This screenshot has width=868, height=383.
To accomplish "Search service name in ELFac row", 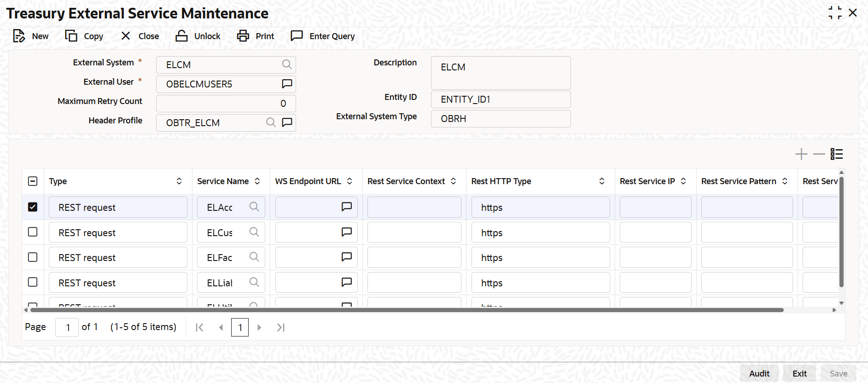I will pos(254,257).
